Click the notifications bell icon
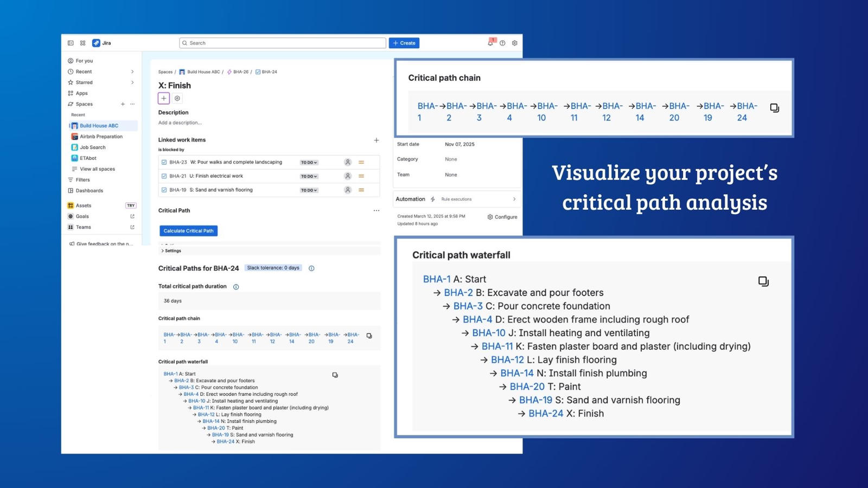The image size is (868, 488). click(490, 43)
